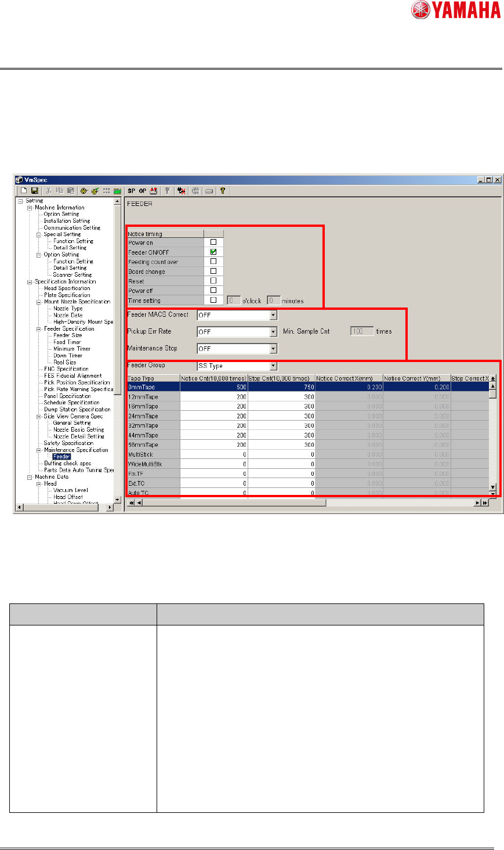Tick the Time setting checkbox
The image size is (504, 850).
tap(213, 300)
